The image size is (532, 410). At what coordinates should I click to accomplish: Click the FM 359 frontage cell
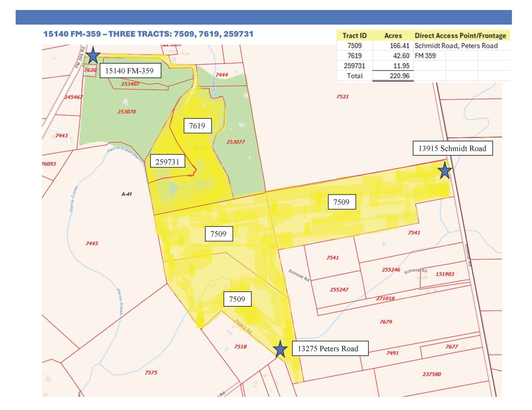425,56
